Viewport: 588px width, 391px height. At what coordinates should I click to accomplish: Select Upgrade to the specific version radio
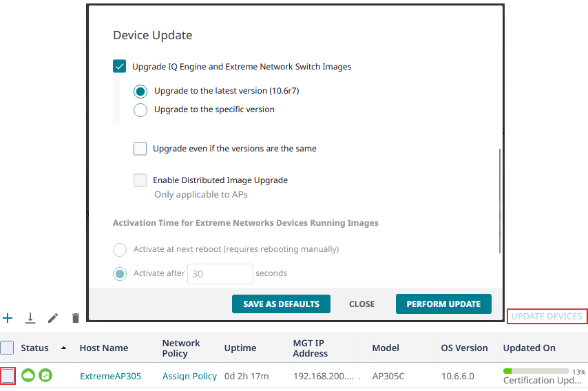click(140, 110)
